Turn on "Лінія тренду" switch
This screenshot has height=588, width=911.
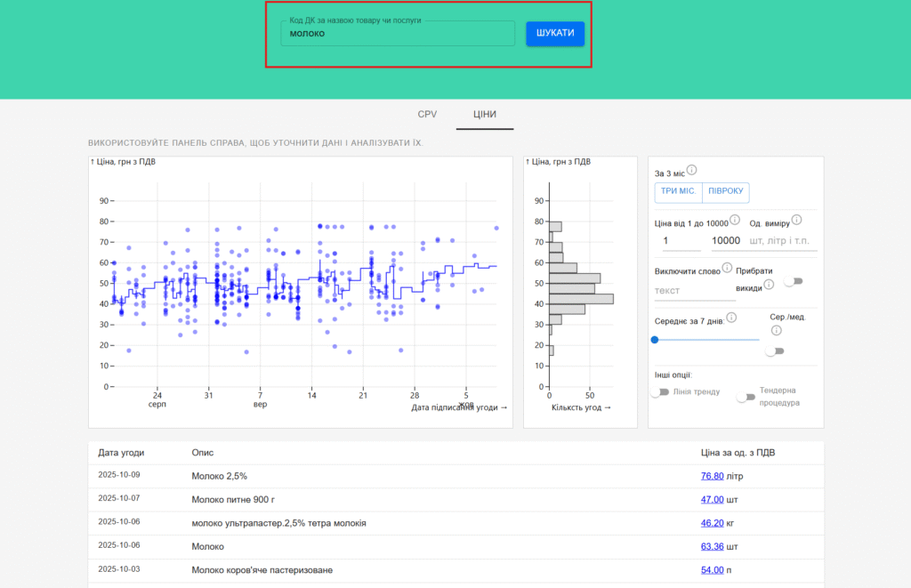coord(660,392)
